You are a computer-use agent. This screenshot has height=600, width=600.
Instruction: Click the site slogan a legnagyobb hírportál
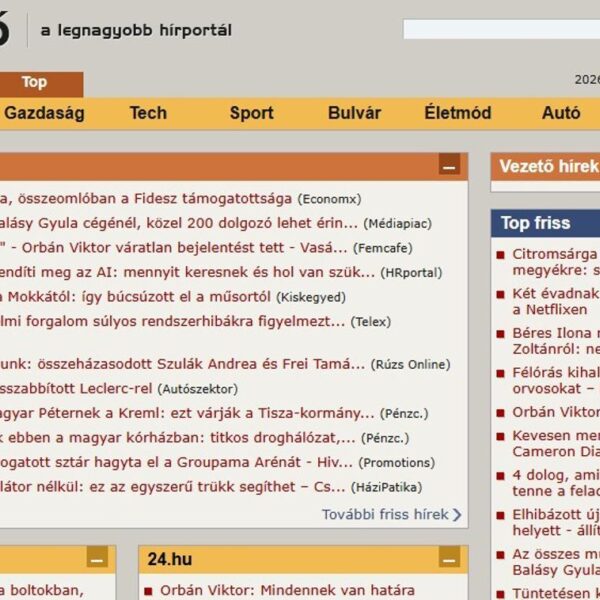click(136, 30)
